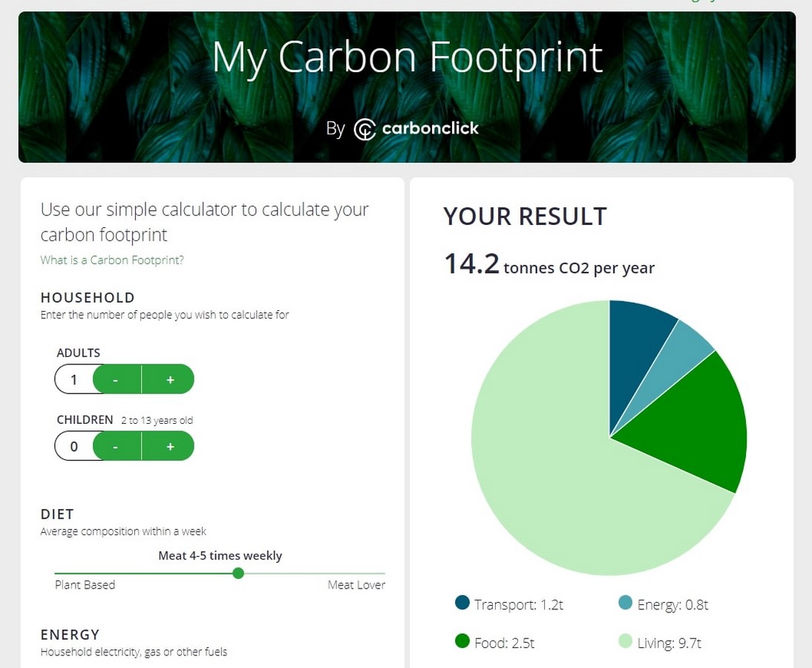Increase the number of adults
812x668 pixels.
click(x=168, y=379)
